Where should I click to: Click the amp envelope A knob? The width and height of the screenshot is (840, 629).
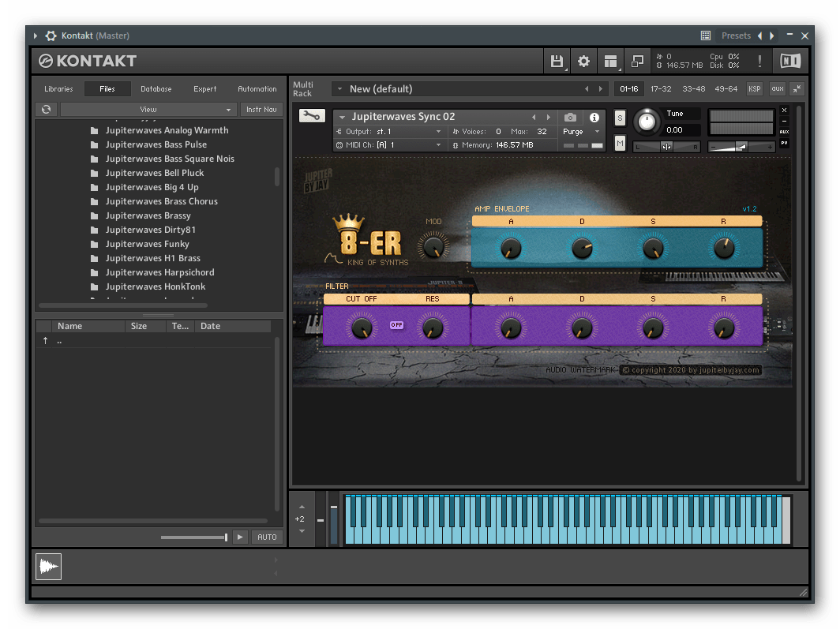pyautogui.click(x=511, y=249)
